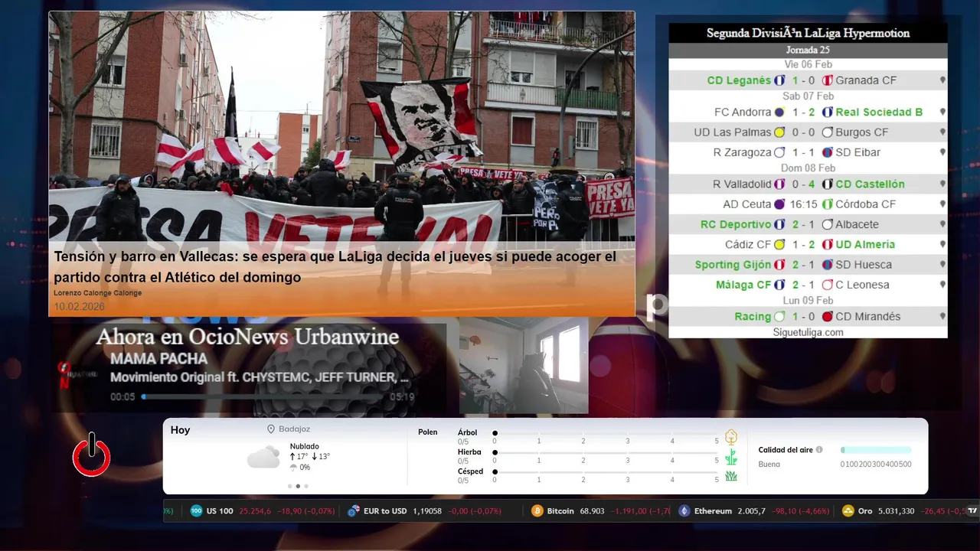Click the Bitcoin logo in ticker
This screenshot has width=980, height=551.
(x=537, y=510)
